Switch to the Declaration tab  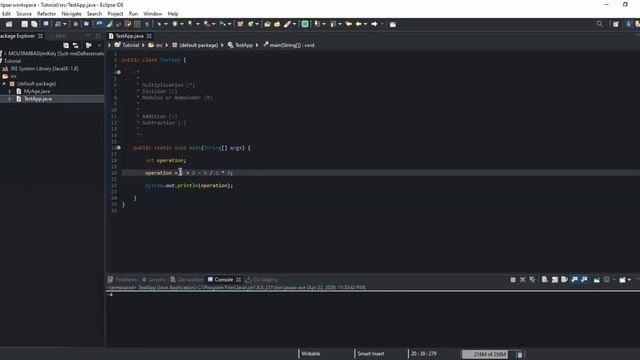[x=187, y=280]
